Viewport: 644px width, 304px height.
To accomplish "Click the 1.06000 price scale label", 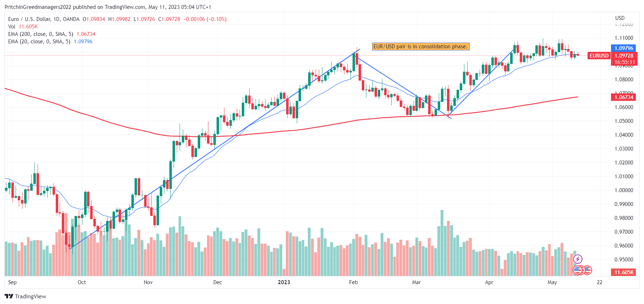I will pyautogui.click(x=624, y=107).
